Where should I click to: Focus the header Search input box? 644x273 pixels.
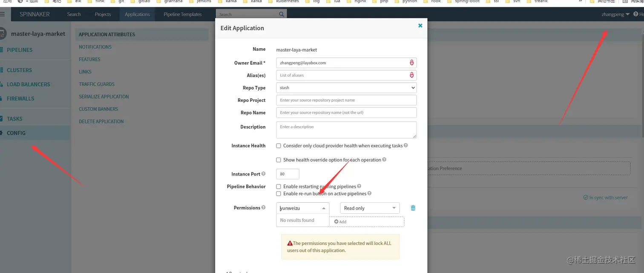[x=247, y=14]
